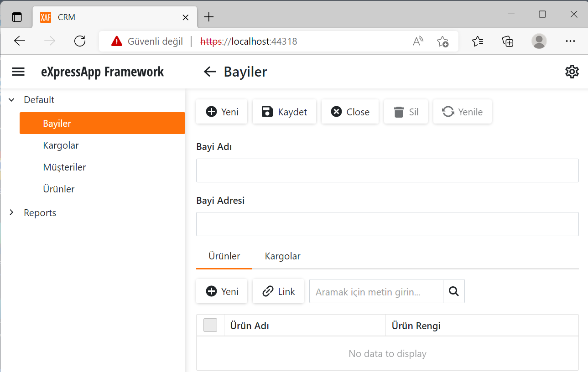Viewport: 588px width, 372px height.
Task: Collapse the Default navigation group
Action: click(x=11, y=99)
